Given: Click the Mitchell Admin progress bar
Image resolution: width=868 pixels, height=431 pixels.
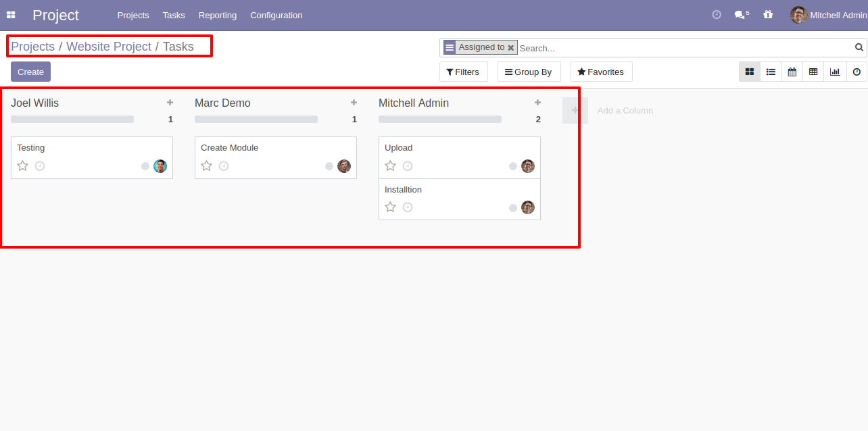Looking at the screenshot, I should click(x=440, y=119).
